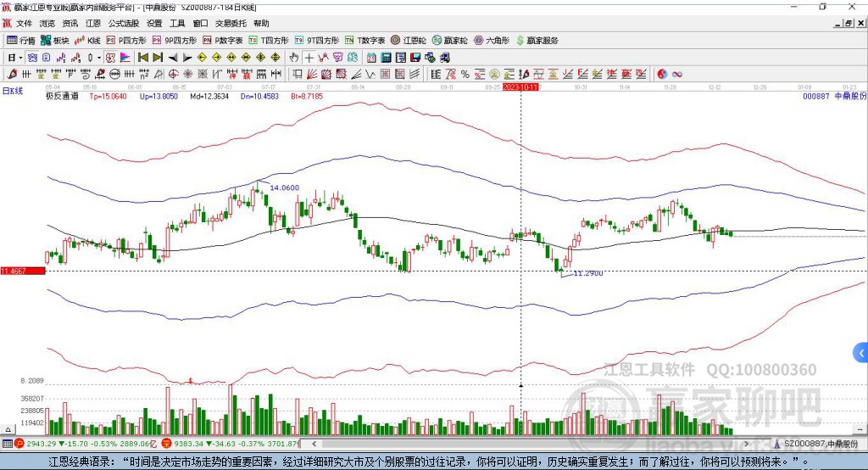Select the zigzag wave line tool

(x=370, y=74)
